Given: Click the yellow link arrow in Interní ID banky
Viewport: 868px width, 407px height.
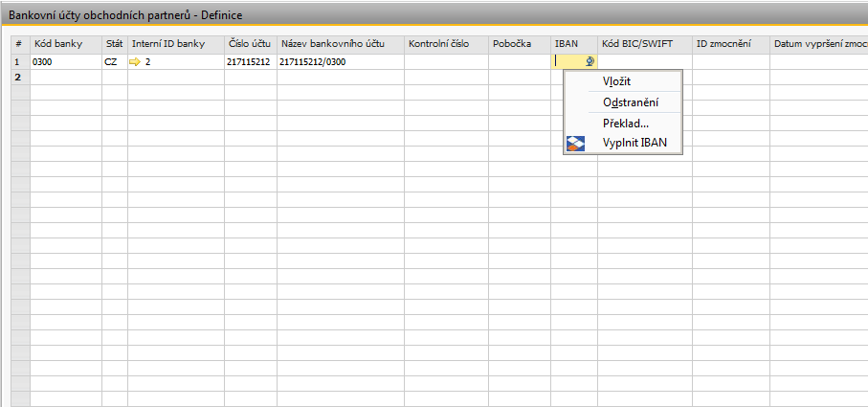Looking at the screenshot, I should tap(135, 62).
